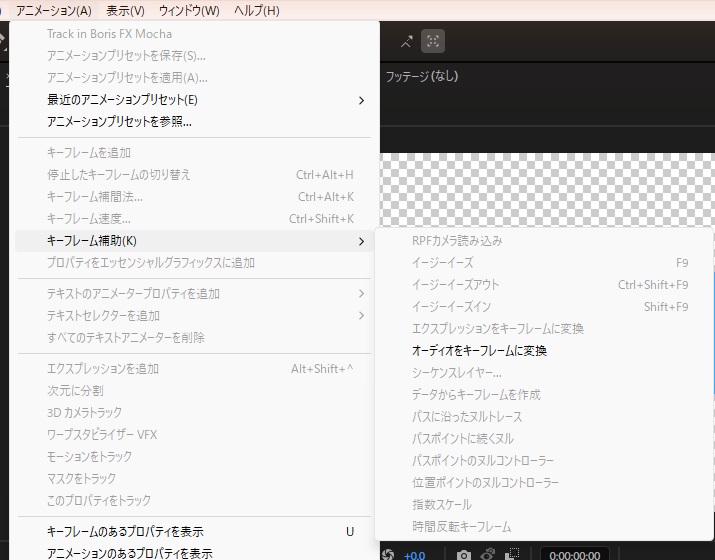Expand テキストセレクターを追加 submenu
Screen dimensions: 715x560
point(194,316)
